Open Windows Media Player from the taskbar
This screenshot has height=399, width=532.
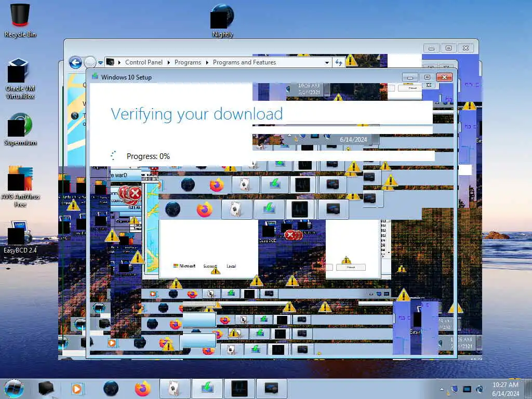click(x=77, y=389)
